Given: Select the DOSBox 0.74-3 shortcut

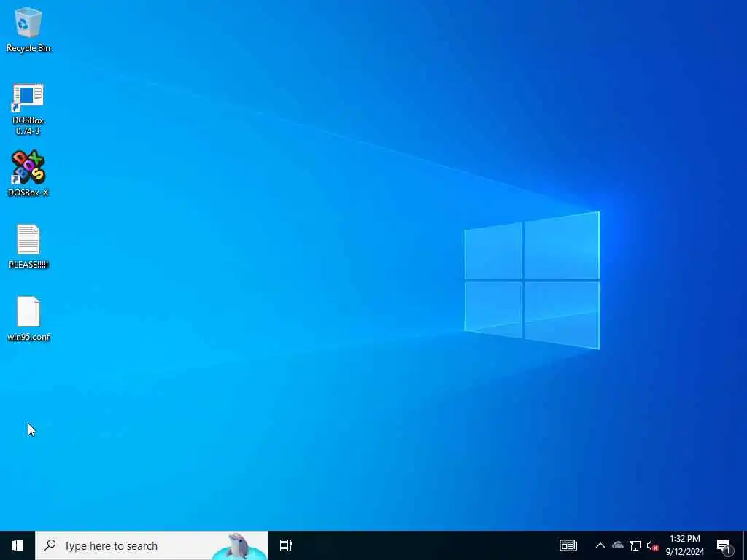Looking at the screenshot, I should [x=28, y=109].
